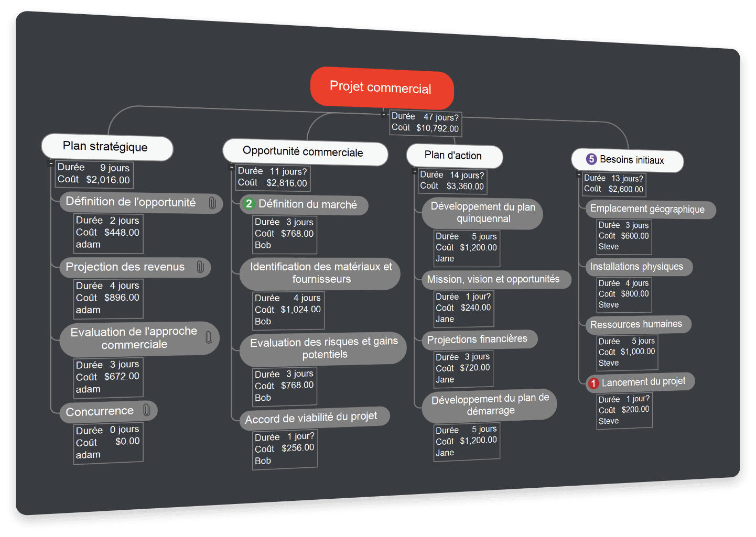Click Steve's task info costing $600.00
756x537 pixels.
(624, 236)
